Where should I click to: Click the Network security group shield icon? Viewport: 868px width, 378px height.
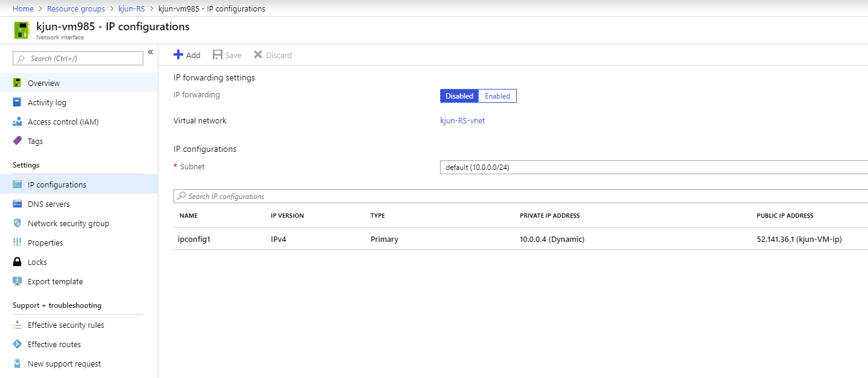click(x=18, y=223)
